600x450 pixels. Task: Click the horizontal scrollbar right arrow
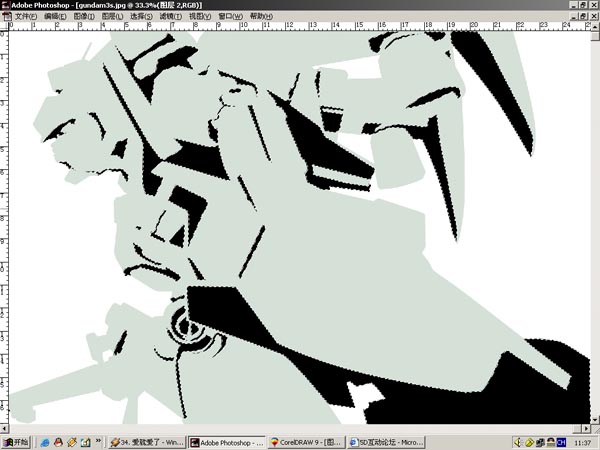tap(587, 429)
